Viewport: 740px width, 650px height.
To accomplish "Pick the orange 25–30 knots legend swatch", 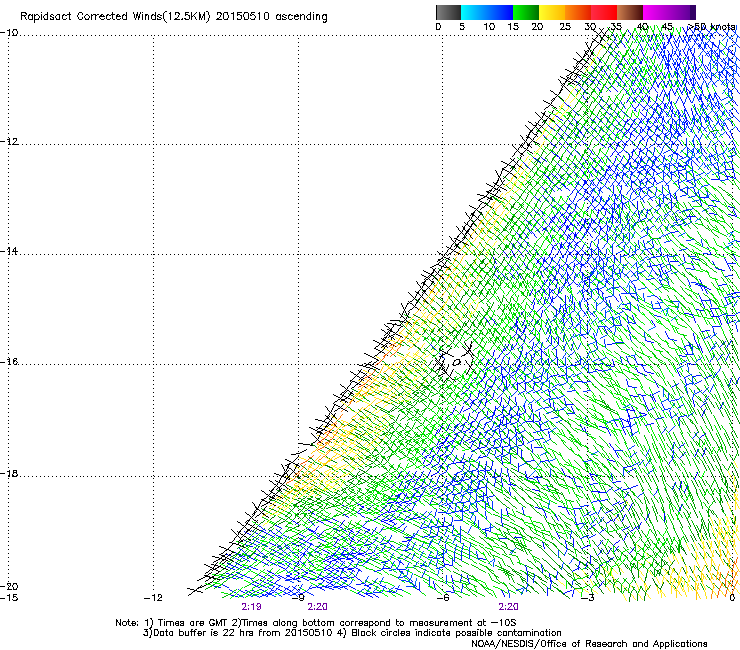I will (x=578, y=12).
